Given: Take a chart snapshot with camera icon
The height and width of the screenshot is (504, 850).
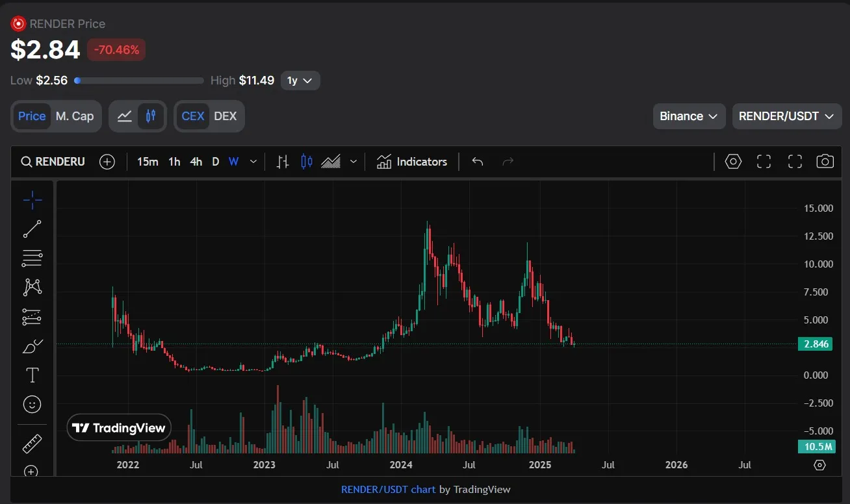Looking at the screenshot, I should tap(825, 162).
